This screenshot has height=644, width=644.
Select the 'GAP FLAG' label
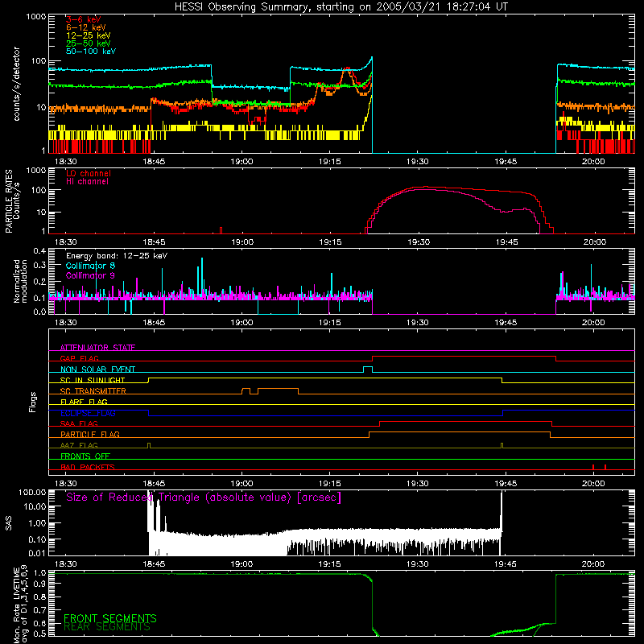coord(79,358)
